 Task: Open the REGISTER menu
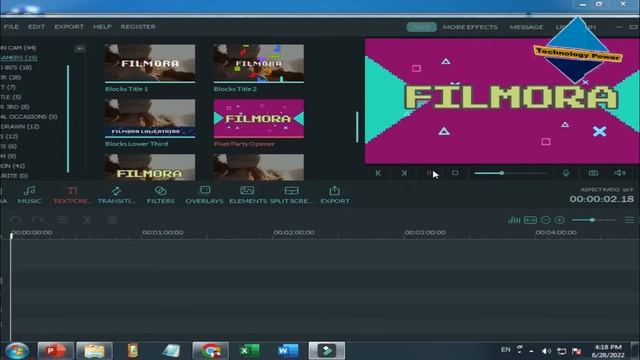pyautogui.click(x=138, y=27)
